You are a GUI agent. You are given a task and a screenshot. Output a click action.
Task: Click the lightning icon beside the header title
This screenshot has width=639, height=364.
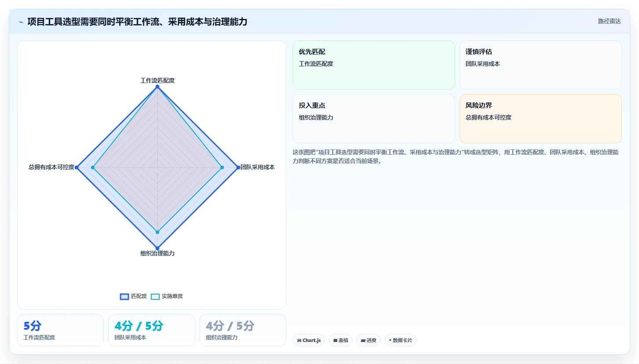[21, 22]
